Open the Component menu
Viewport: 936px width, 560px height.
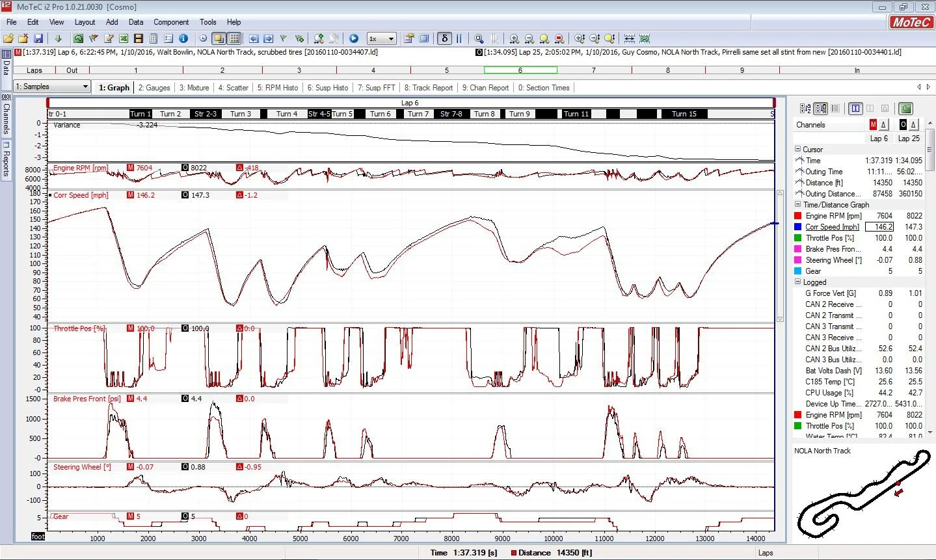(x=171, y=21)
